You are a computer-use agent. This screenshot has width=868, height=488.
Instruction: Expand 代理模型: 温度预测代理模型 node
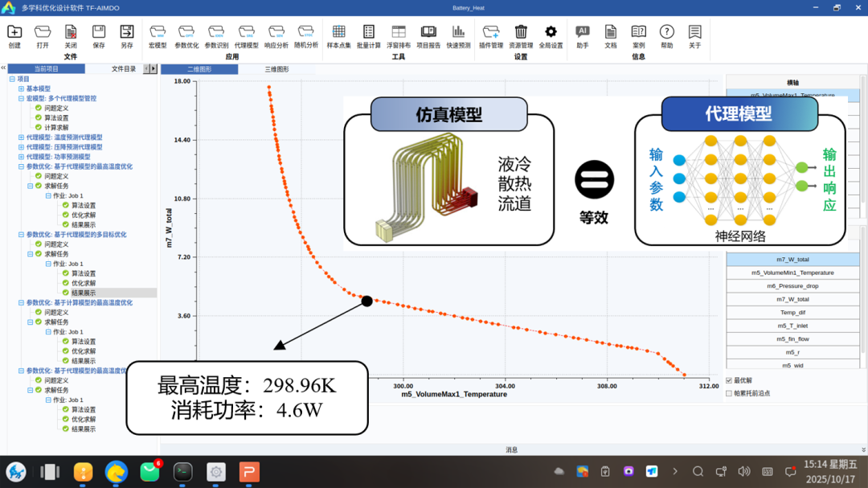[22, 137]
